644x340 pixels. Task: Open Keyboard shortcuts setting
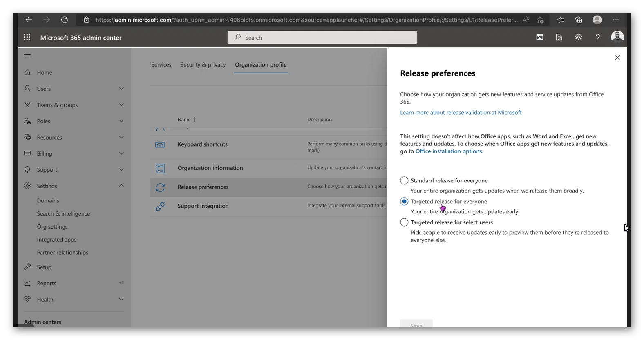(203, 144)
